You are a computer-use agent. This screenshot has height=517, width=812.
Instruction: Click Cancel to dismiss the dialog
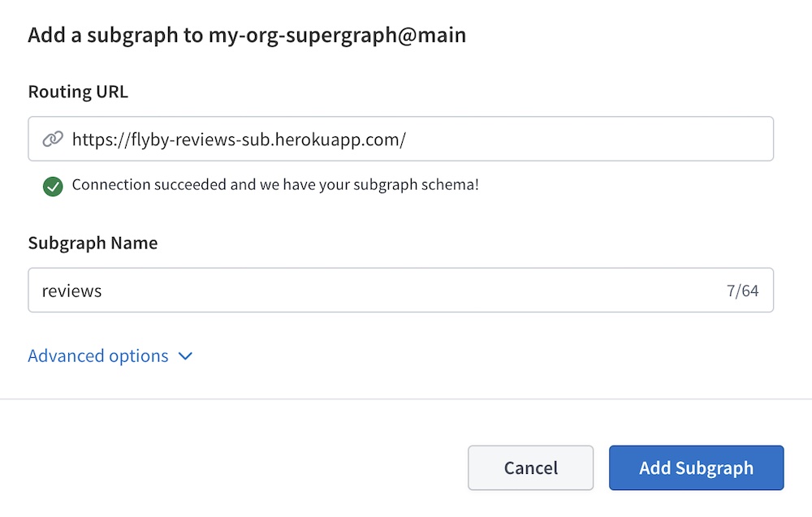pyautogui.click(x=530, y=467)
